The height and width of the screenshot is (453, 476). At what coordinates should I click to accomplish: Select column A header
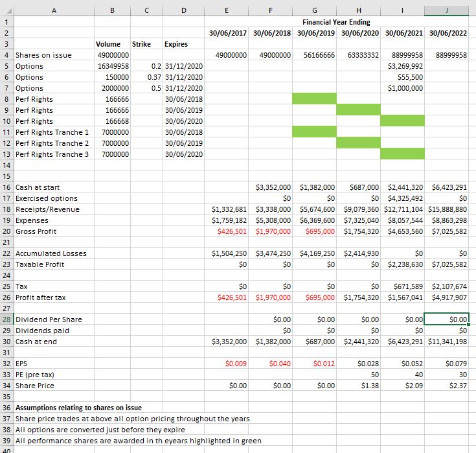(x=54, y=10)
